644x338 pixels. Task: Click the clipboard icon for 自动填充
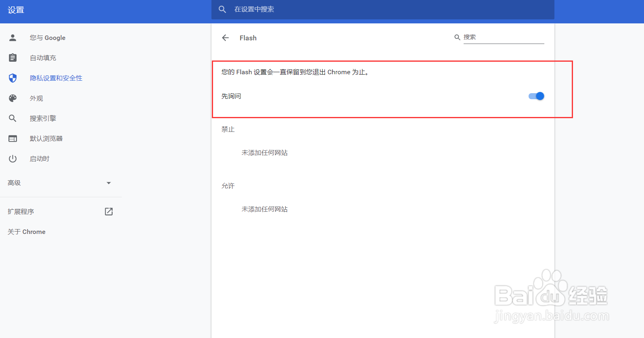(x=13, y=58)
